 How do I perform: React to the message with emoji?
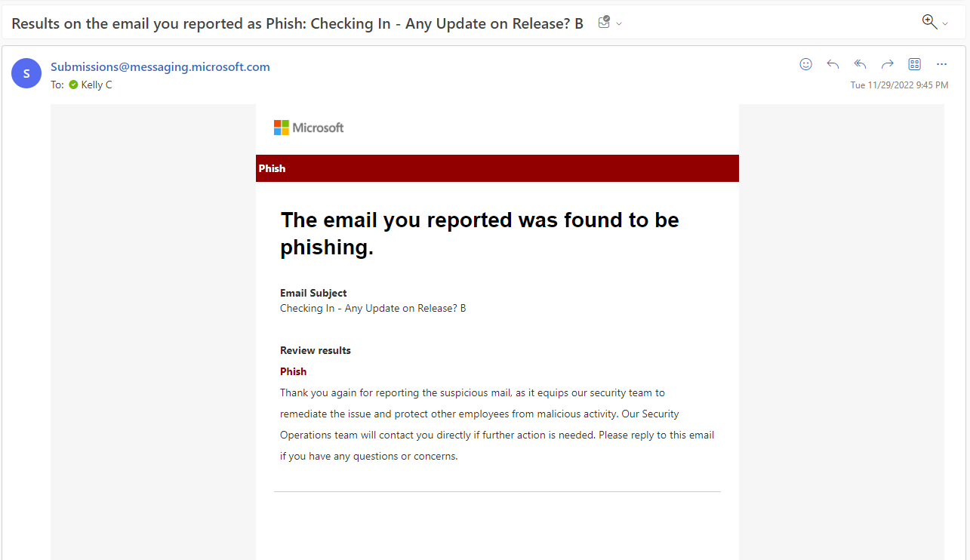pos(805,64)
